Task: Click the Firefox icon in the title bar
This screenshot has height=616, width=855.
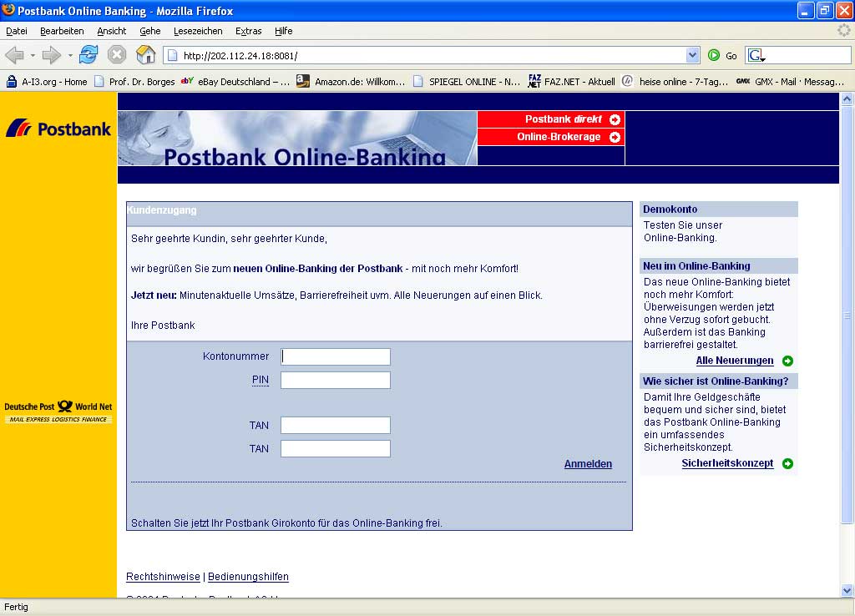Action: [8, 10]
